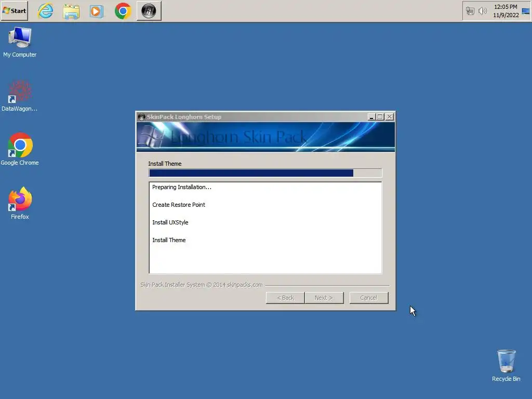Click the SkinPack Longhorn Setup title icon

pos(141,117)
